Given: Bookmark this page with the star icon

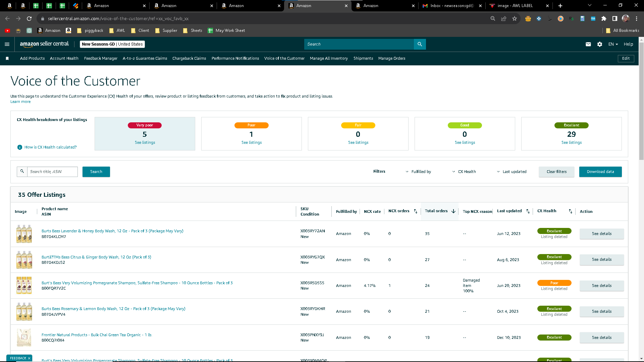Looking at the screenshot, I should coord(515,19).
